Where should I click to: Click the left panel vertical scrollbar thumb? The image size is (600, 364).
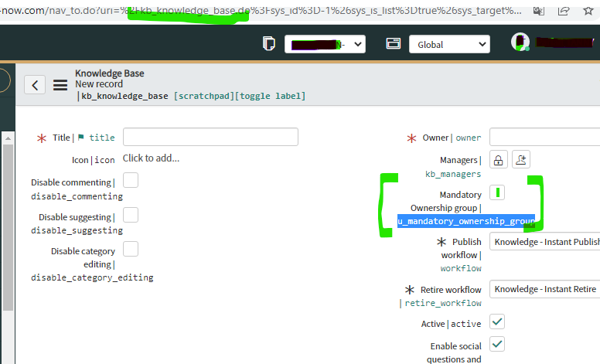(x=8, y=227)
